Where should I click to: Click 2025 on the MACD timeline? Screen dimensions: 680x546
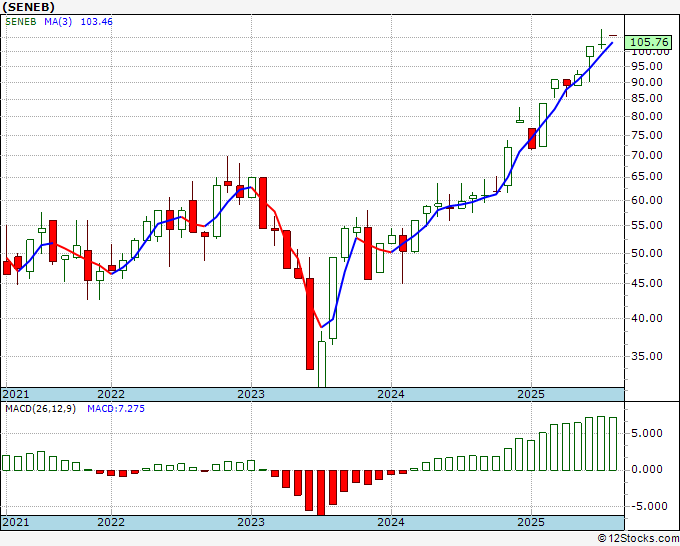(x=531, y=522)
